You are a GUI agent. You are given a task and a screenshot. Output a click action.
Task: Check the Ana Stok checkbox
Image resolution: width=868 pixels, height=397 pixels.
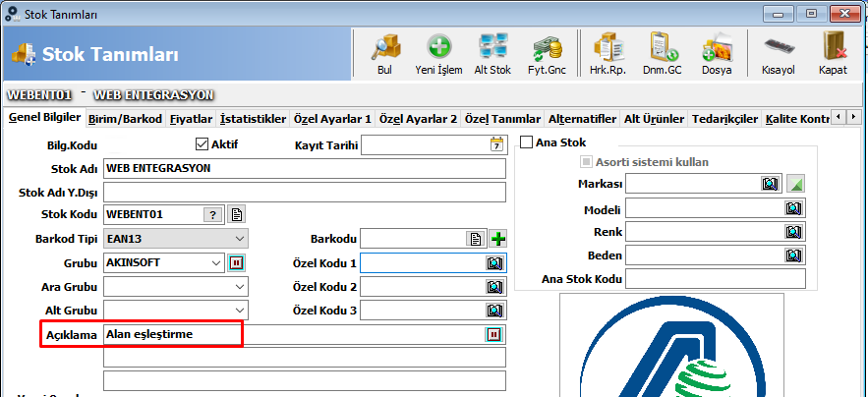click(x=527, y=142)
